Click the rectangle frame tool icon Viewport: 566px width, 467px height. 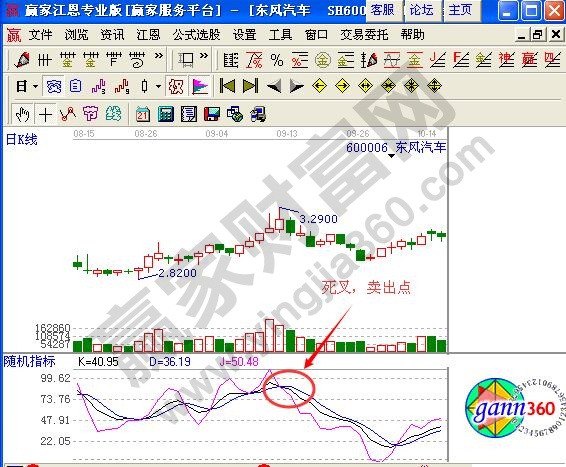[x=186, y=60]
